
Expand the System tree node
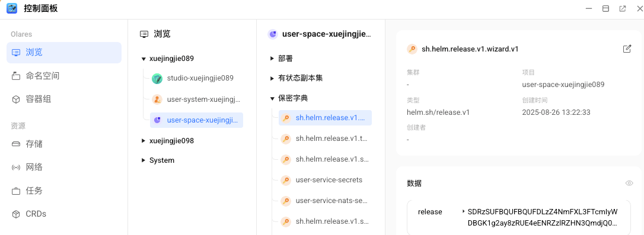tap(144, 160)
